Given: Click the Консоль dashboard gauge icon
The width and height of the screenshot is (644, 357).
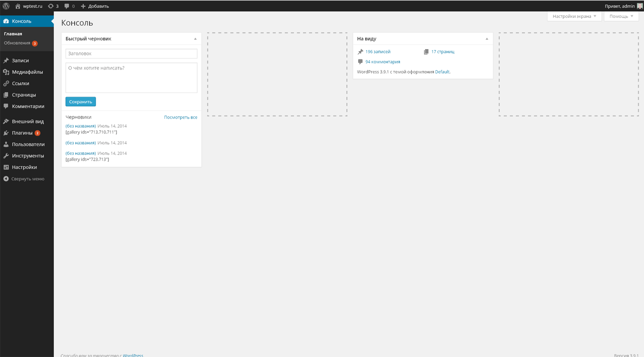Looking at the screenshot, I should click(x=6, y=21).
